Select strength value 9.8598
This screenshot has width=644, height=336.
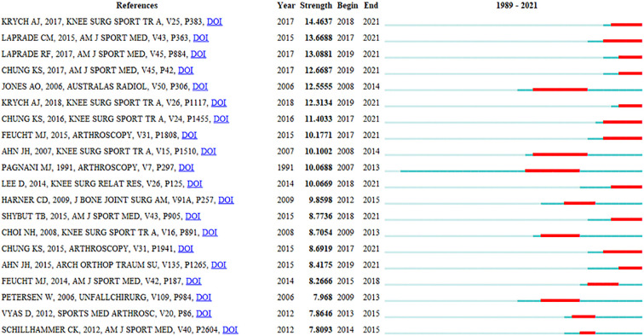tap(320, 200)
